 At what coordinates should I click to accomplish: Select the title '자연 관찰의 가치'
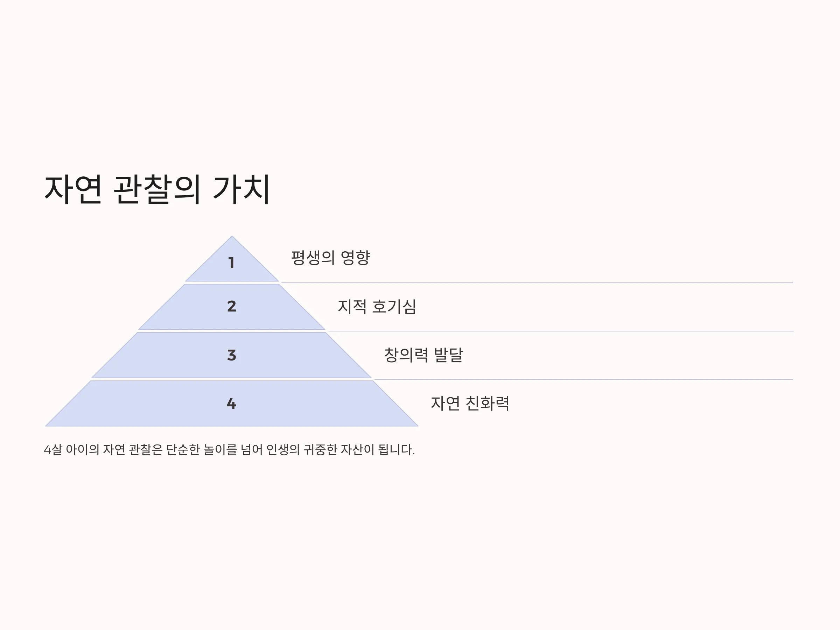157,189
